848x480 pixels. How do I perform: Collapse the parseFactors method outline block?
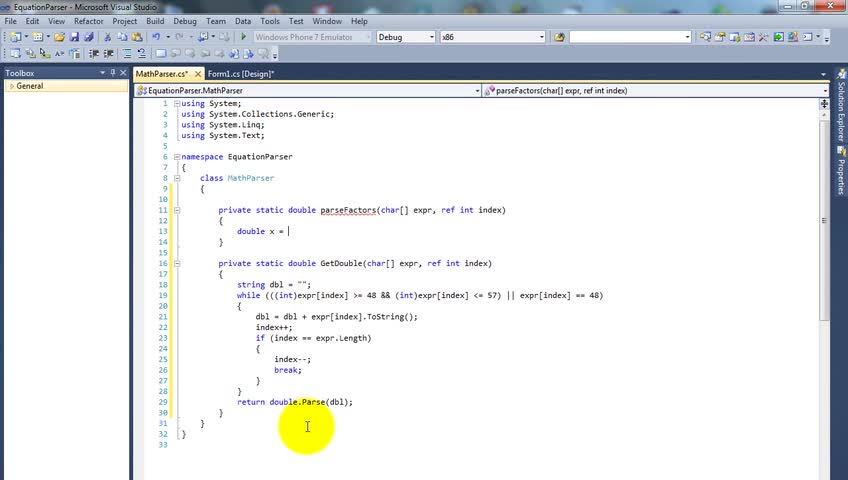tap(177, 210)
